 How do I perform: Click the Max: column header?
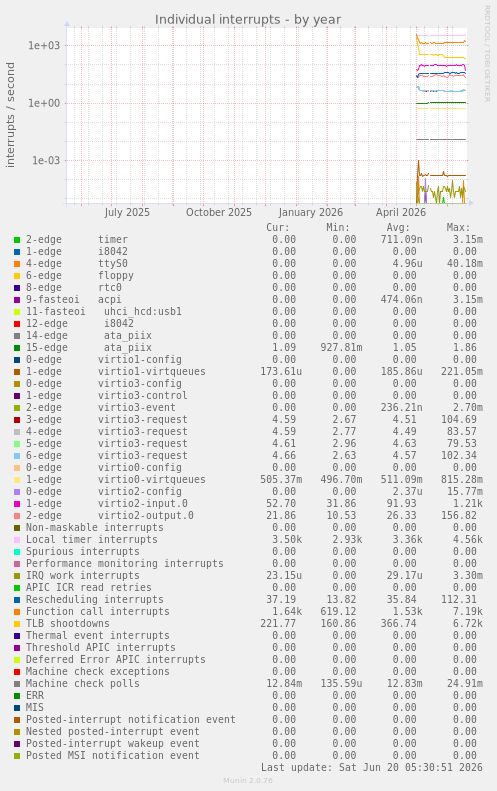pos(458,228)
